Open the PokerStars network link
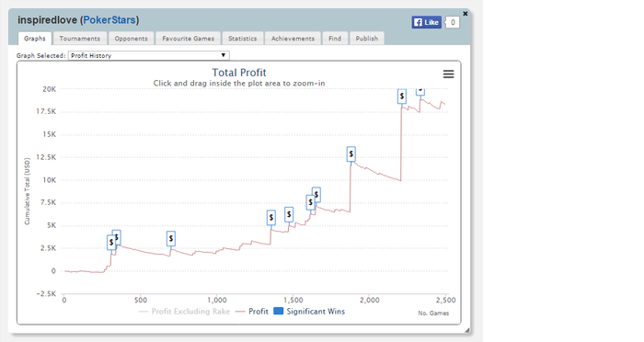Screen dimensions: 644x342 coord(109,19)
